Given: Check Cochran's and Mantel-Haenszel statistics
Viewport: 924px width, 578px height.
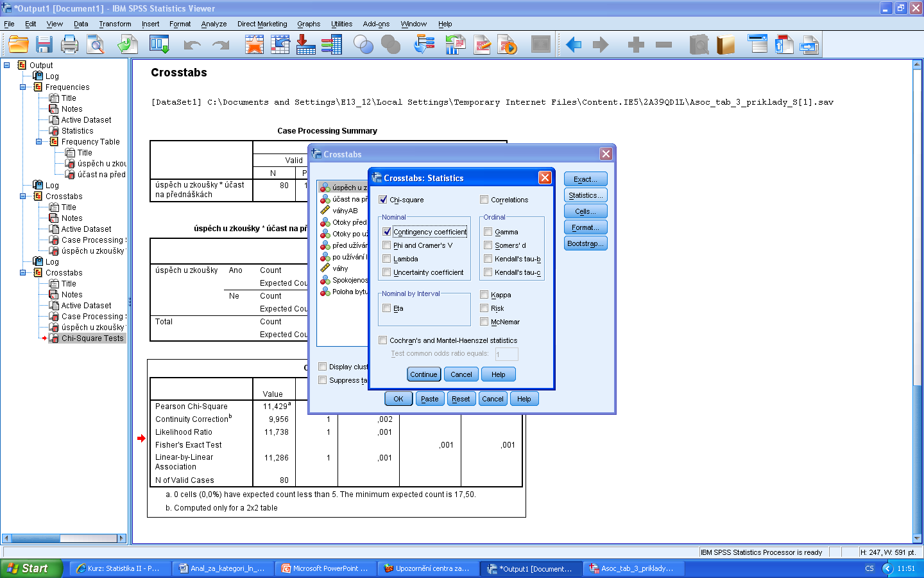Looking at the screenshot, I should pos(383,340).
